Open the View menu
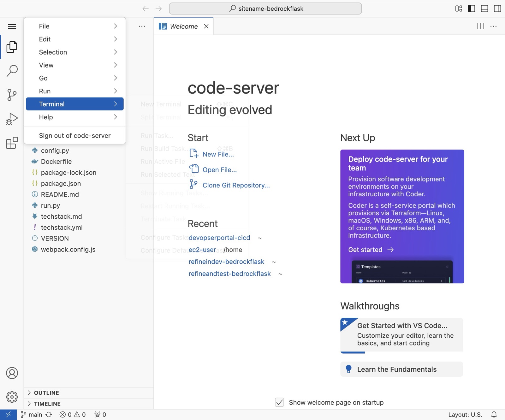The width and height of the screenshot is (505, 420). (75, 65)
